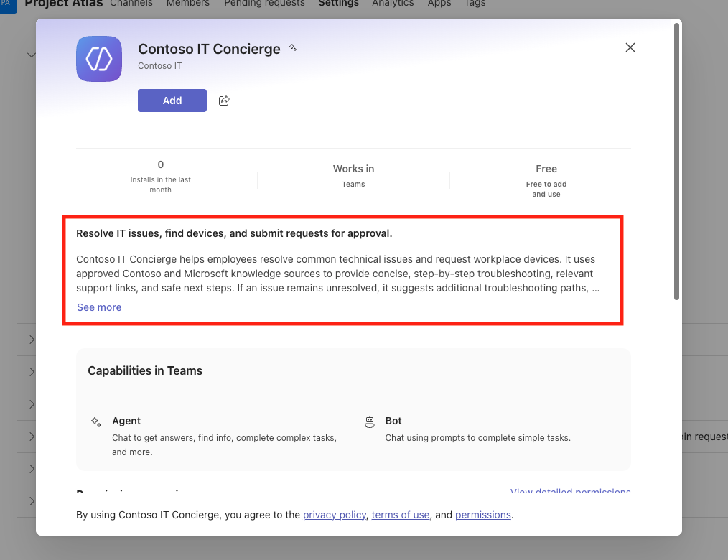Click the Agent sparkle capability icon

pyautogui.click(x=96, y=421)
